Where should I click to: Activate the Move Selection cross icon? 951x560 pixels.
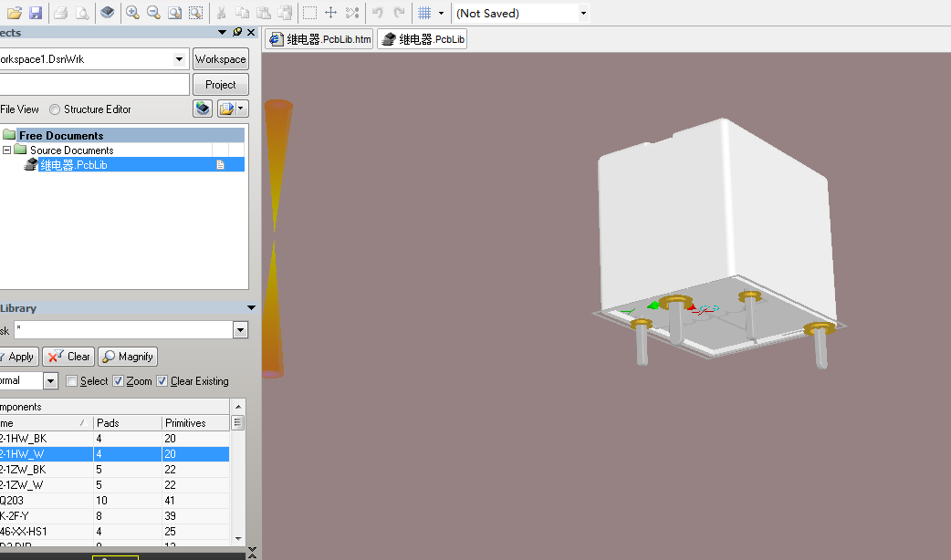pos(330,13)
